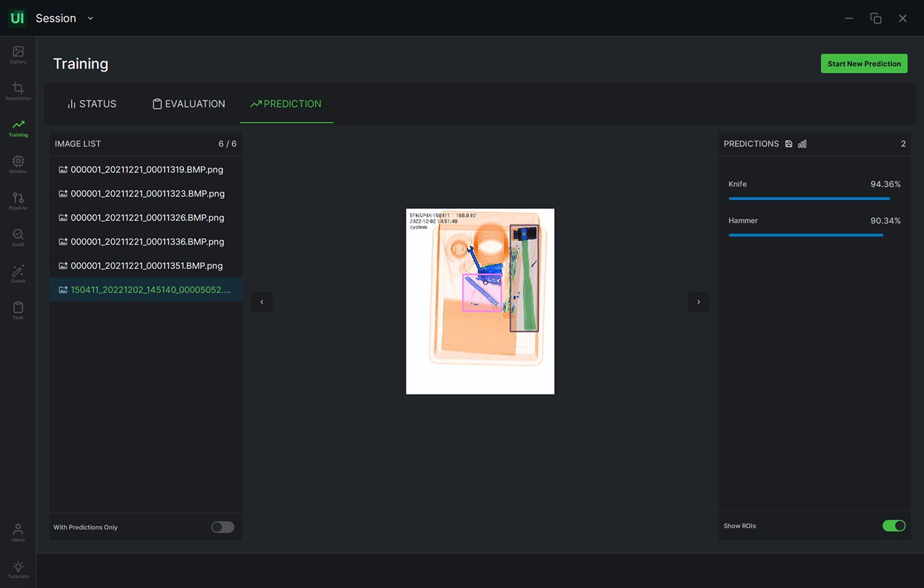924x588 pixels.
Task: Click the Start New Prediction button
Action: click(864, 64)
